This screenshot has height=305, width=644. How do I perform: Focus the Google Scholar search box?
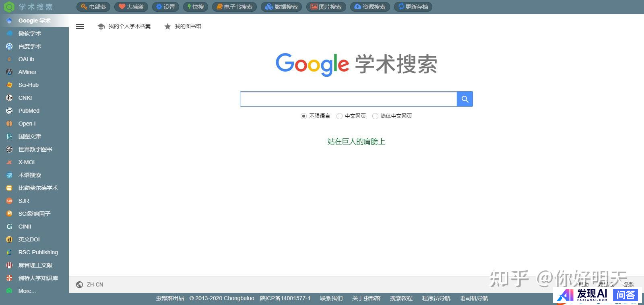point(349,99)
